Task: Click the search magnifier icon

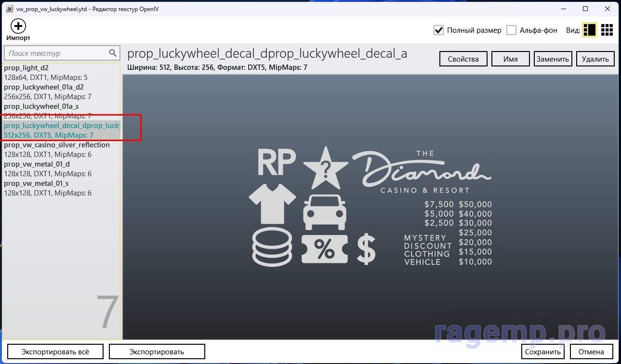Action: (x=113, y=53)
